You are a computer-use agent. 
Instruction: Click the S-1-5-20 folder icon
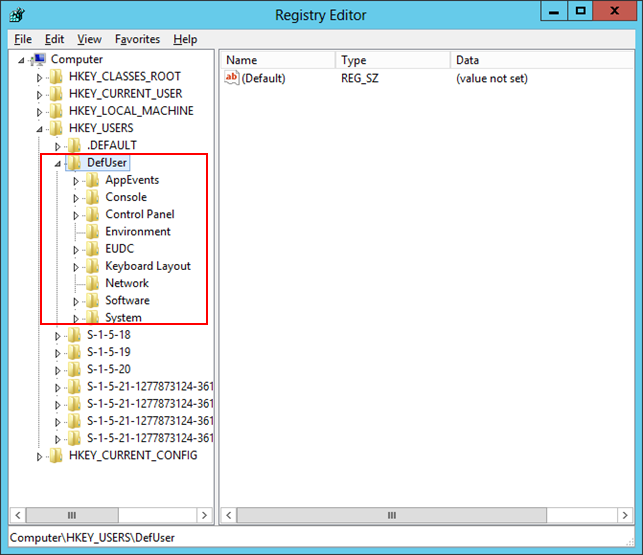pos(74,370)
